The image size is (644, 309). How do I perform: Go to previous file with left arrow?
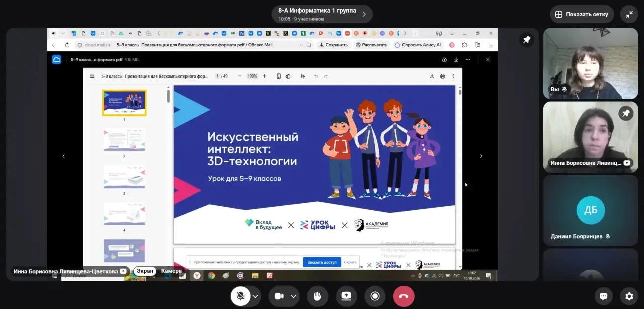[x=63, y=156]
